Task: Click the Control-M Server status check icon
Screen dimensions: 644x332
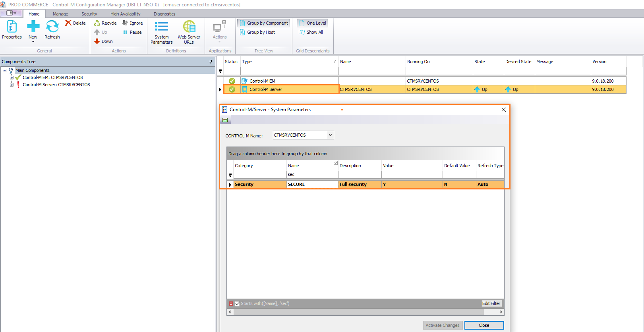Action: pyautogui.click(x=232, y=89)
